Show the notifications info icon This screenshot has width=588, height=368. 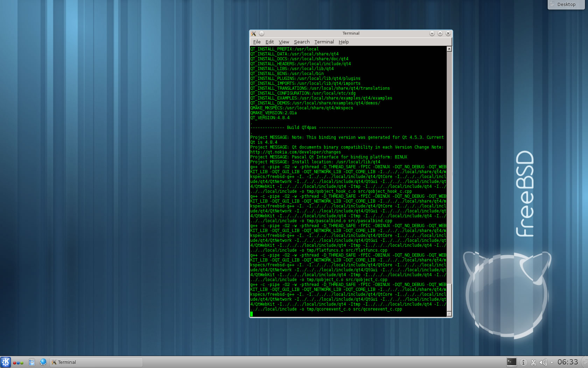(523, 362)
